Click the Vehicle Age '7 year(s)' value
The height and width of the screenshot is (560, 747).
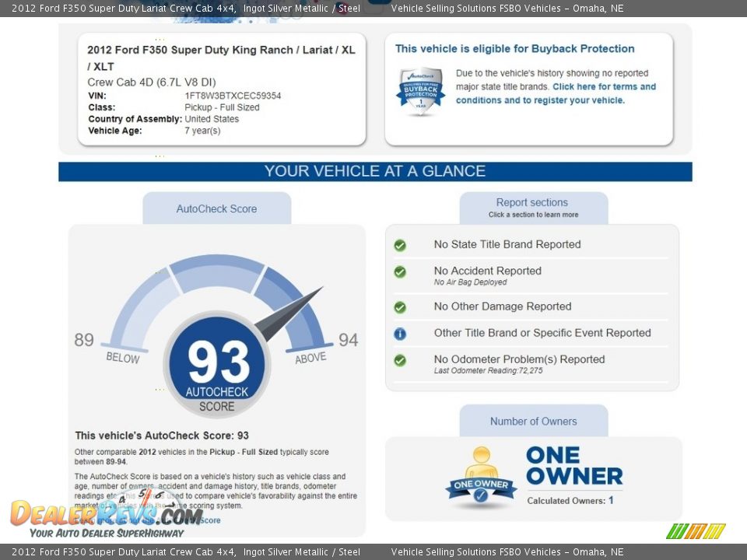pyautogui.click(x=202, y=131)
